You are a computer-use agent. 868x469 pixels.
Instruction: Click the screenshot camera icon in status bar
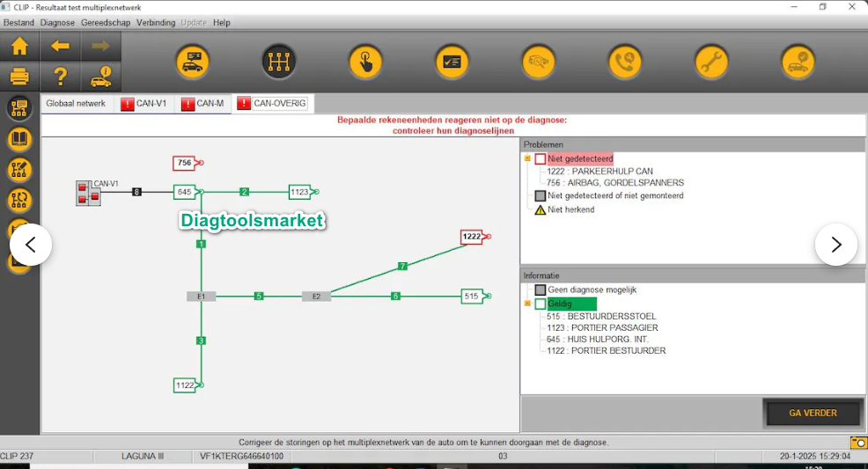(x=858, y=443)
